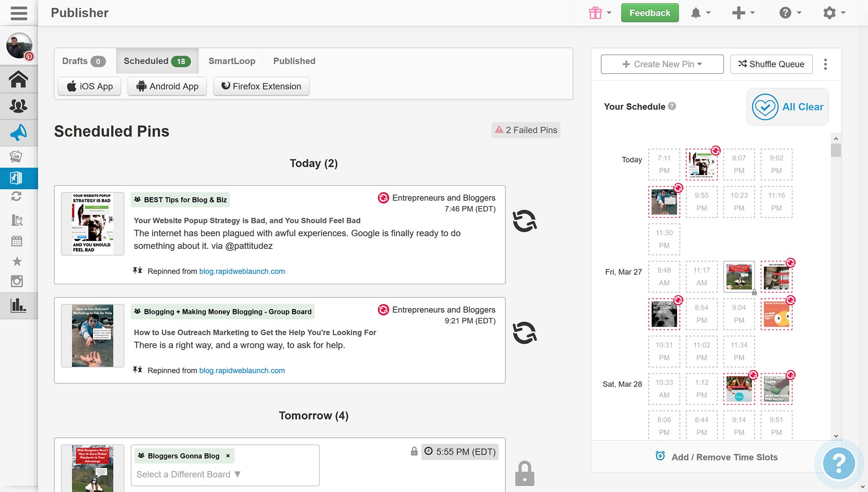Click the Firefox Extension button
The height and width of the screenshot is (492, 868).
[261, 86]
